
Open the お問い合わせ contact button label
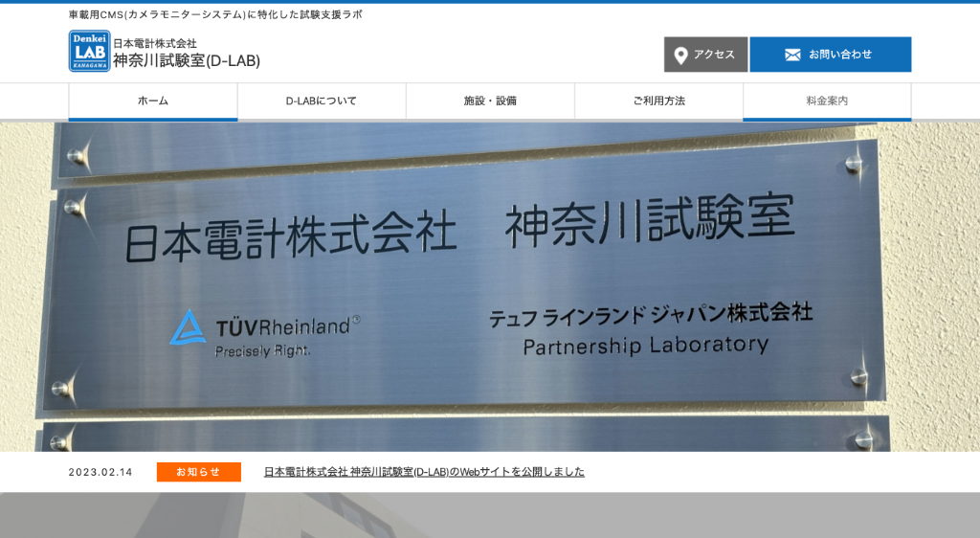[x=840, y=55]
